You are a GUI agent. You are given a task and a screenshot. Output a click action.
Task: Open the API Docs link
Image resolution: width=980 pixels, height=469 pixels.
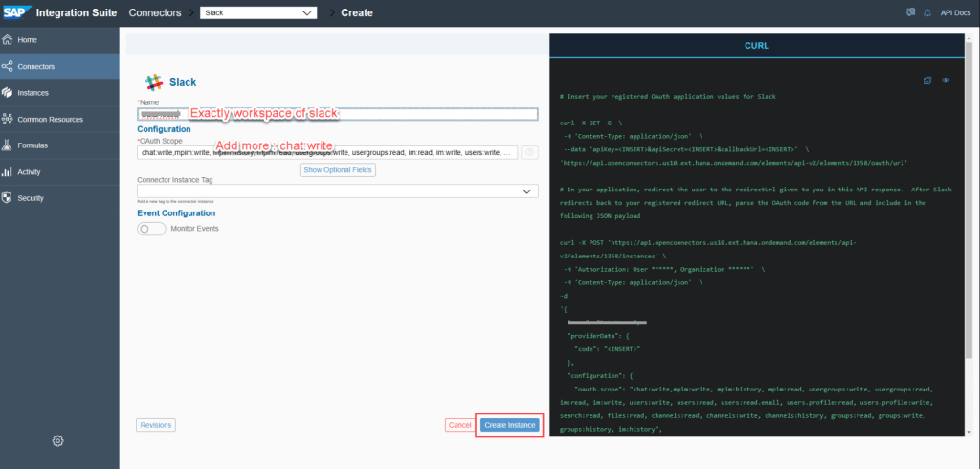point(955,12)
